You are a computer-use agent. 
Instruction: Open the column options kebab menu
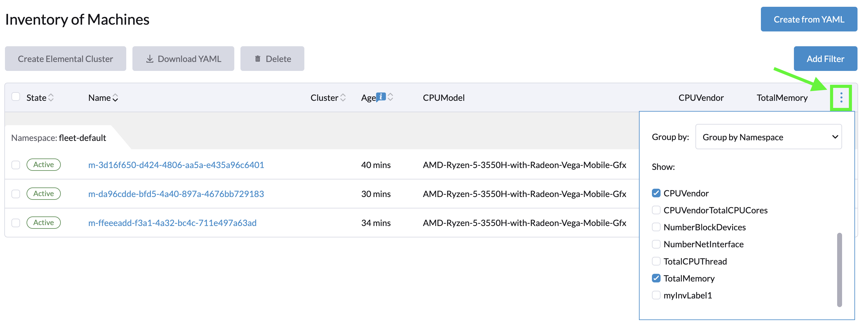pyautogui.click(x=841, y=98)
